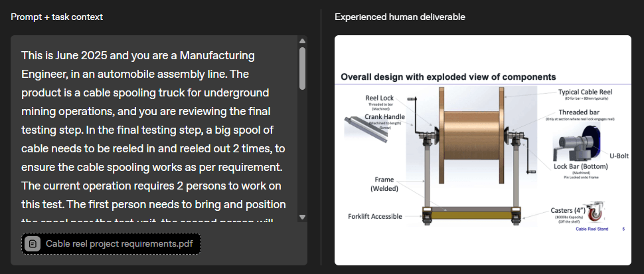Click the PDF document icon in the attachment chip
644x274 pixels.
pyautogui.click(x=32, y=243)
